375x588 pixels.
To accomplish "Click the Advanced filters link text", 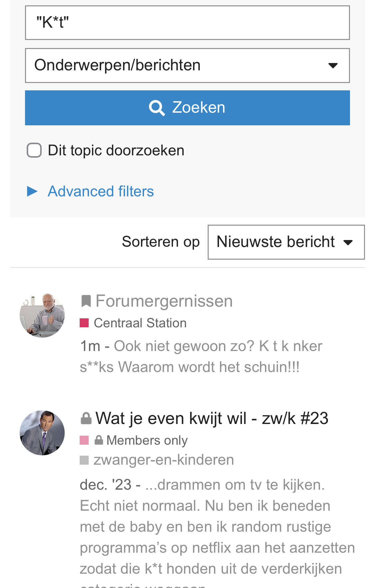I will 101,191.
